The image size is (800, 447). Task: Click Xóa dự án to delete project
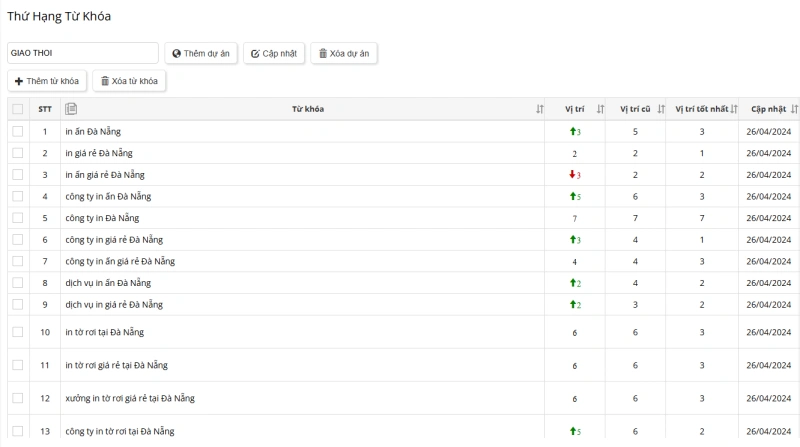coord(344,53)
